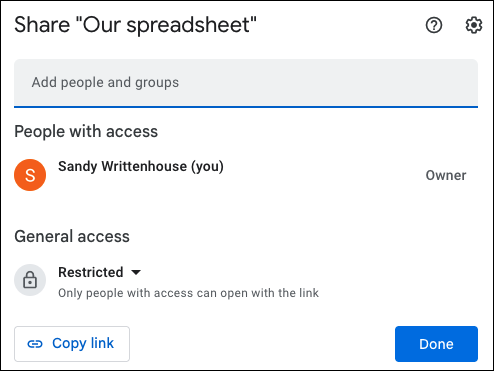Click the chain link icon in Copy link
494x371 pixels.
35,344
